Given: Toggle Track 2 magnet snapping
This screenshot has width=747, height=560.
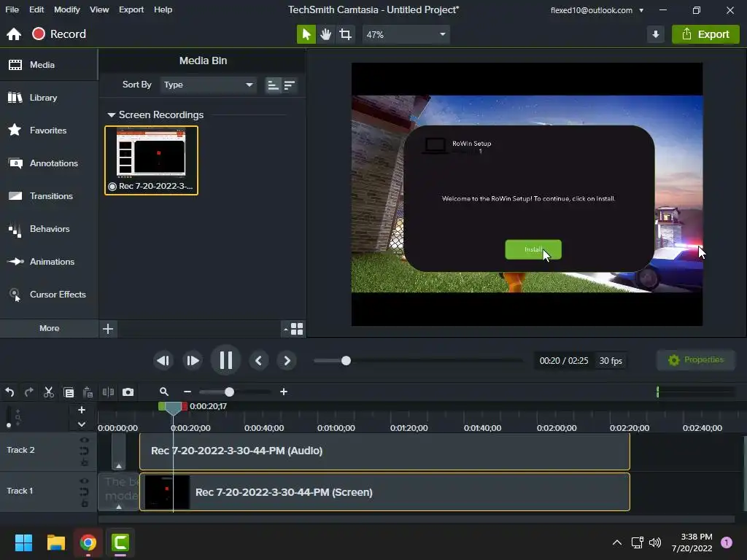Looking at the screenshot, I should (85, 451).
